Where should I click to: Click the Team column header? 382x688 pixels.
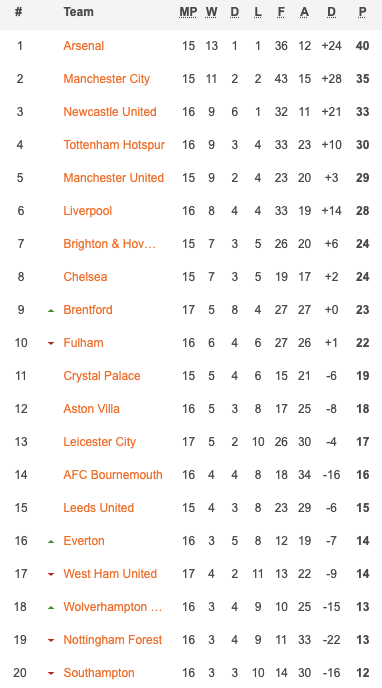coord(79,12)
